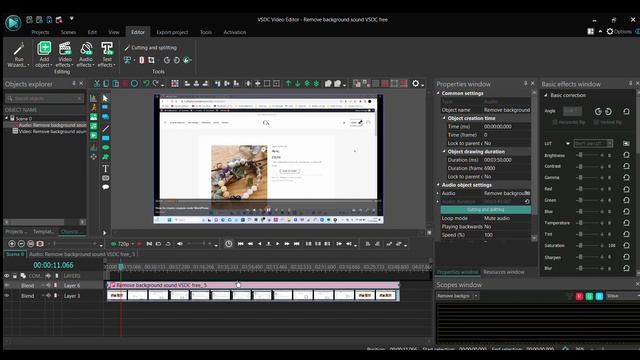Open Video effects in the ribbon
This screenshot has height=360, width=640.
coord(64,54)
